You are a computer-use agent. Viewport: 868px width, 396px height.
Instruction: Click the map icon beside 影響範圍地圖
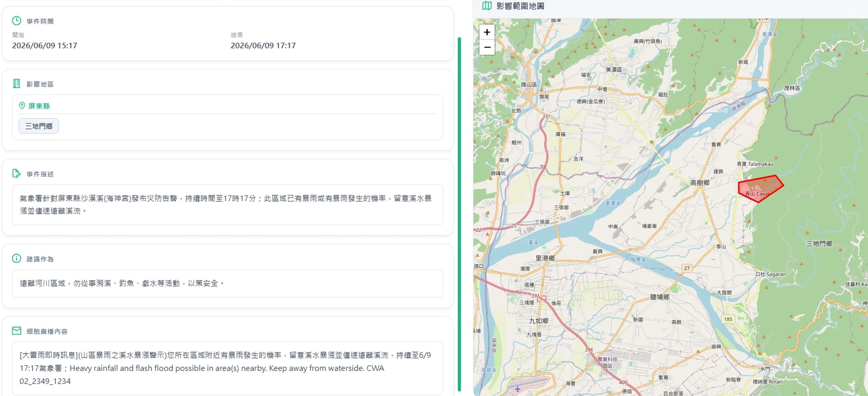(x=487, y=6)
